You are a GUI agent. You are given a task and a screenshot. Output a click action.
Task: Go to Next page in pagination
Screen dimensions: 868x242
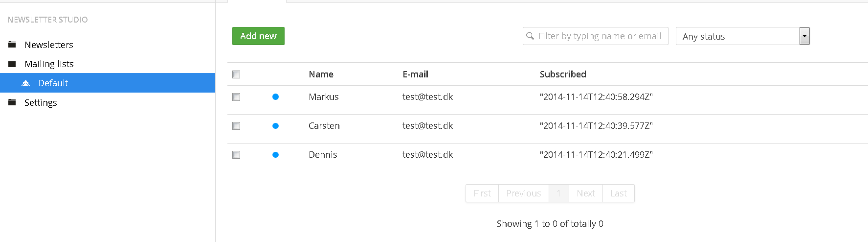586,193
